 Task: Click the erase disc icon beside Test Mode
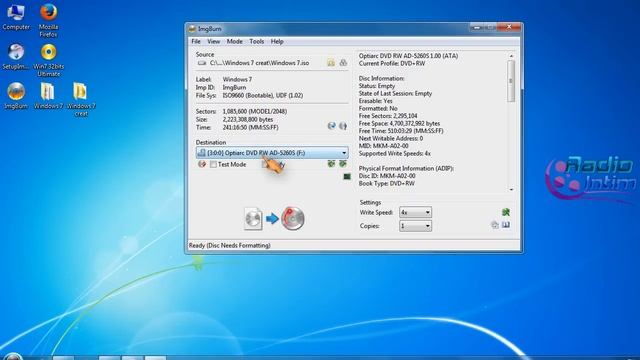pos(202,164)
